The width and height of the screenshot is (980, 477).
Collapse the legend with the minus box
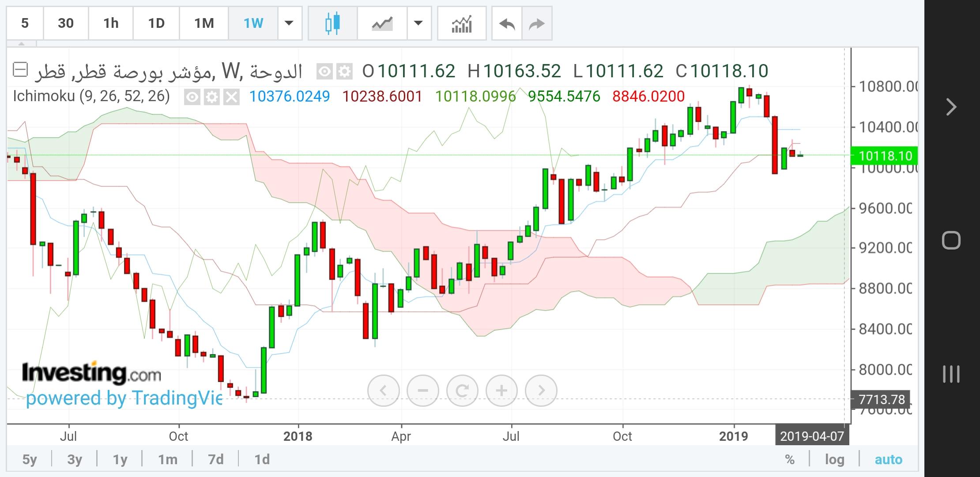coord(20,70)
